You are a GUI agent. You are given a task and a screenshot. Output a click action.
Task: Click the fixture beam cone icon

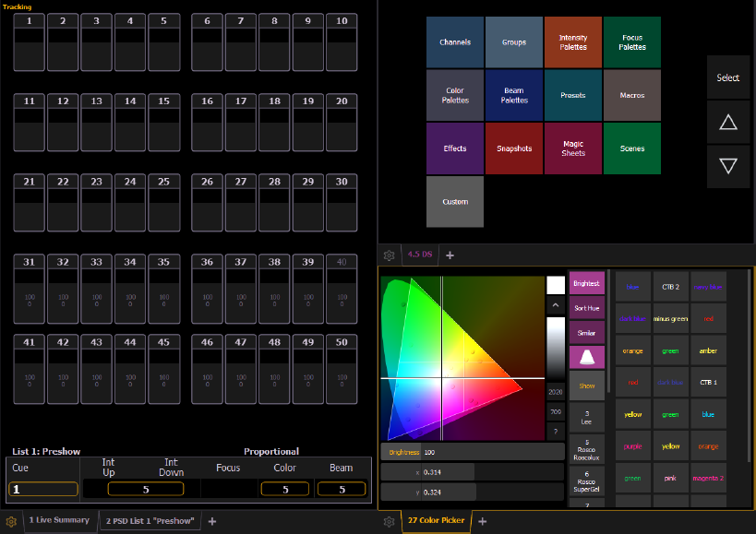(586, 359)
